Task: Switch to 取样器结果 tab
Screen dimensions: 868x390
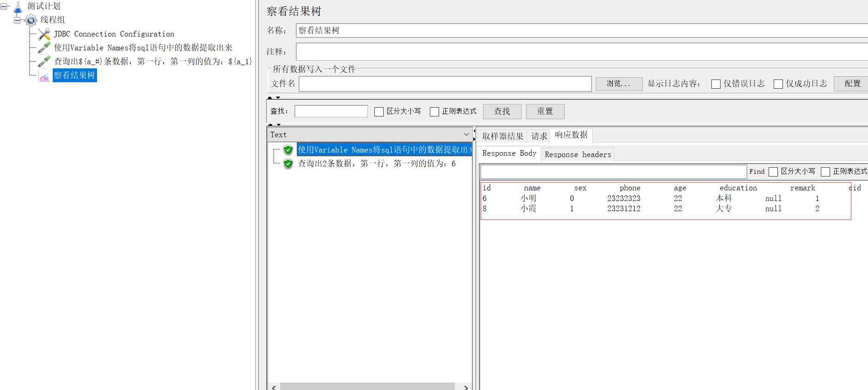Action: [x=503, y=136]
